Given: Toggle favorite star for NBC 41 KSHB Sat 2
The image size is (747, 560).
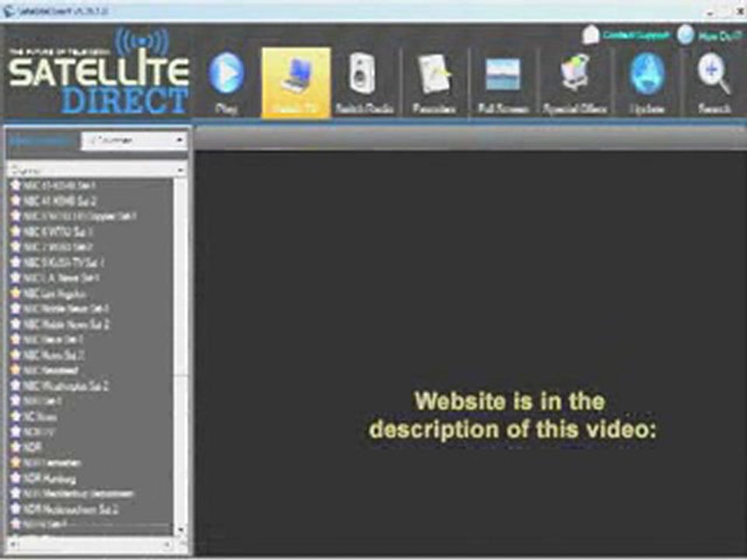Looking at the screenshot, I should pyautogui.click(x=16, y=201).
